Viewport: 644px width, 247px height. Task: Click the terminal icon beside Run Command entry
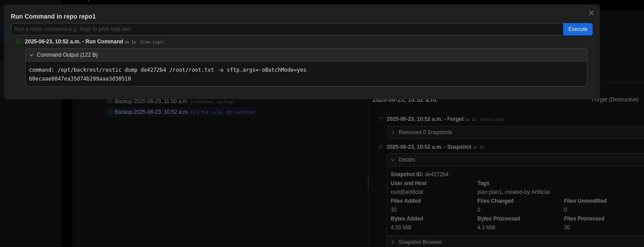(19, 42)
